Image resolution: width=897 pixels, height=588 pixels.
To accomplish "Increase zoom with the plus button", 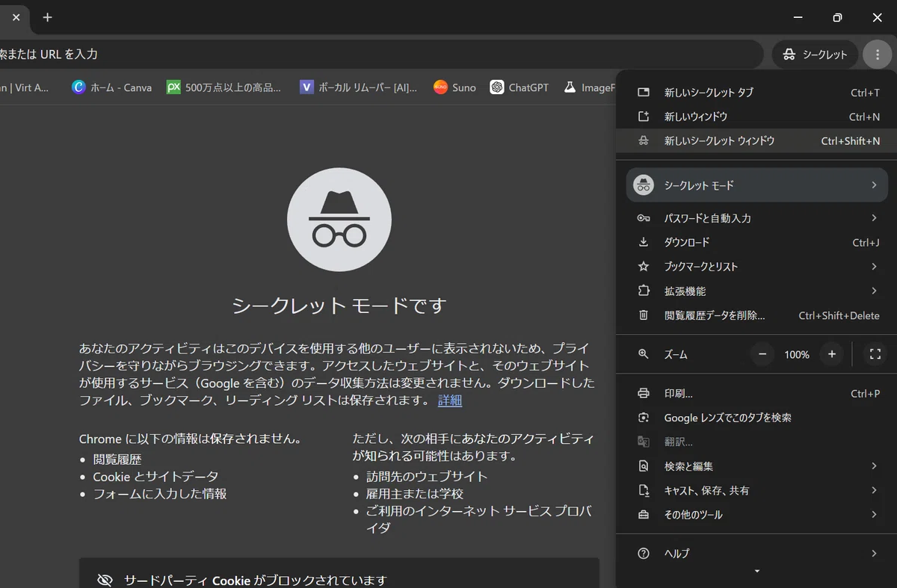I will (x=832, y=354).
